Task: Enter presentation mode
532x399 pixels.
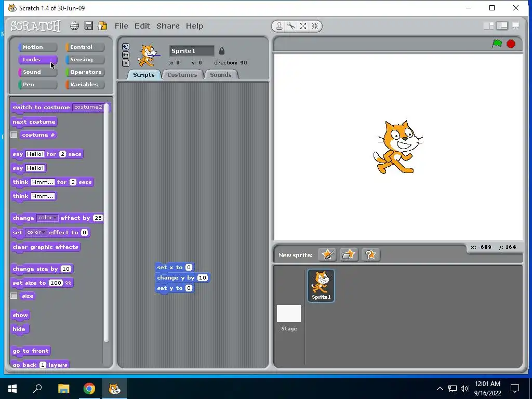Action: (x=515, y=26)
